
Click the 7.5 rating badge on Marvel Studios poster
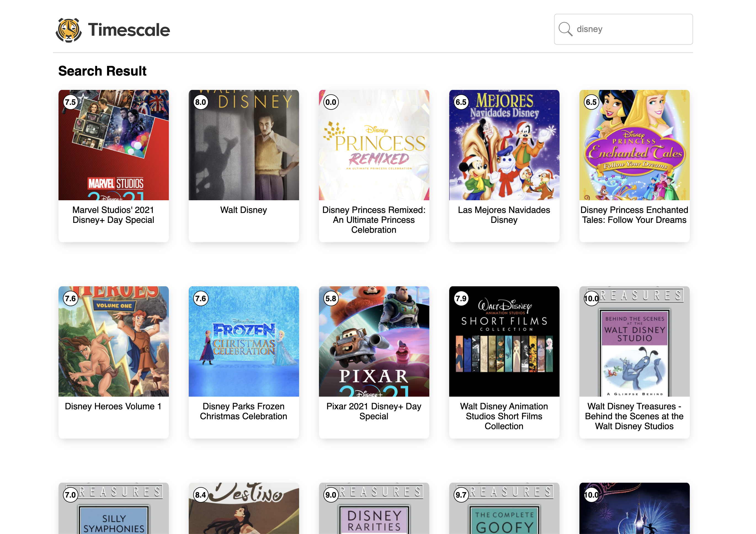click(x=70, y=102)
